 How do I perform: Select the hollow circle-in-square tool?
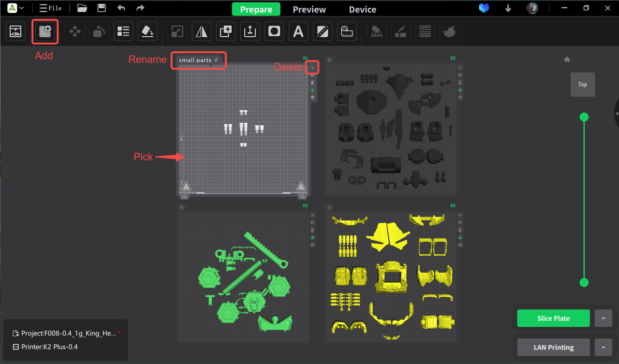pyautogui.click(x=274, y=31)
